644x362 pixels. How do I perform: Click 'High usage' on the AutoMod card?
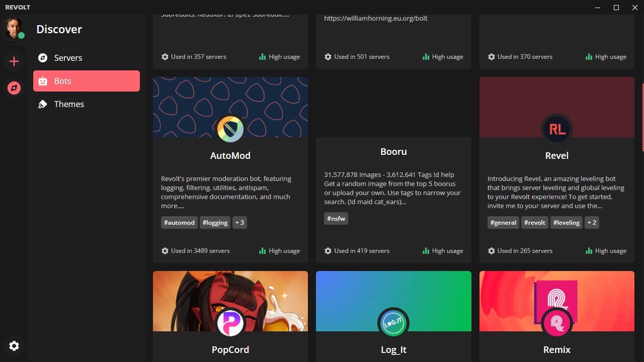[x=284, y=251]
